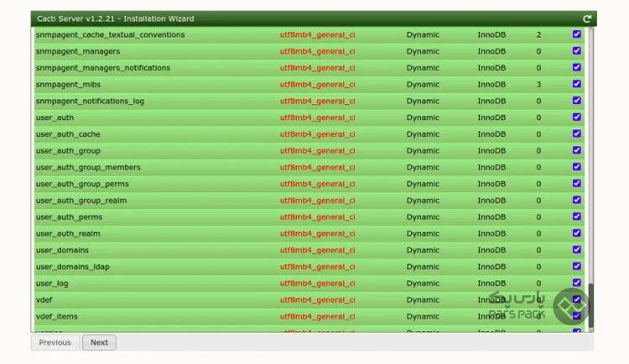This screenshot has height=364, width=629.
Task: Select the user_auth_group_realm table name
Action: (x=81, y=200)
